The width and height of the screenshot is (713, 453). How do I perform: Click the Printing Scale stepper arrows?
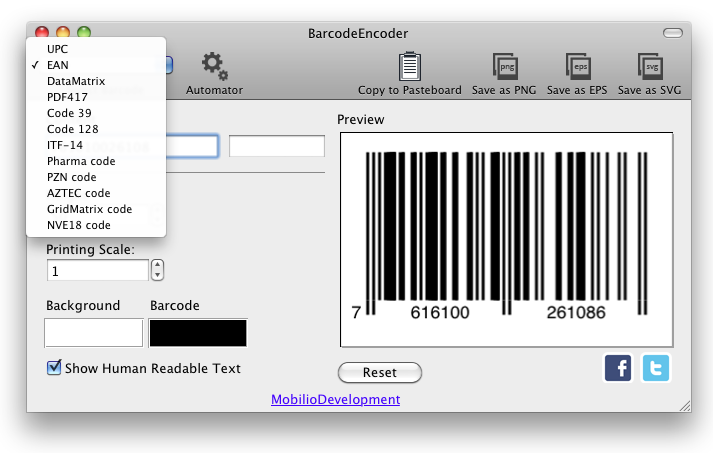157,270
